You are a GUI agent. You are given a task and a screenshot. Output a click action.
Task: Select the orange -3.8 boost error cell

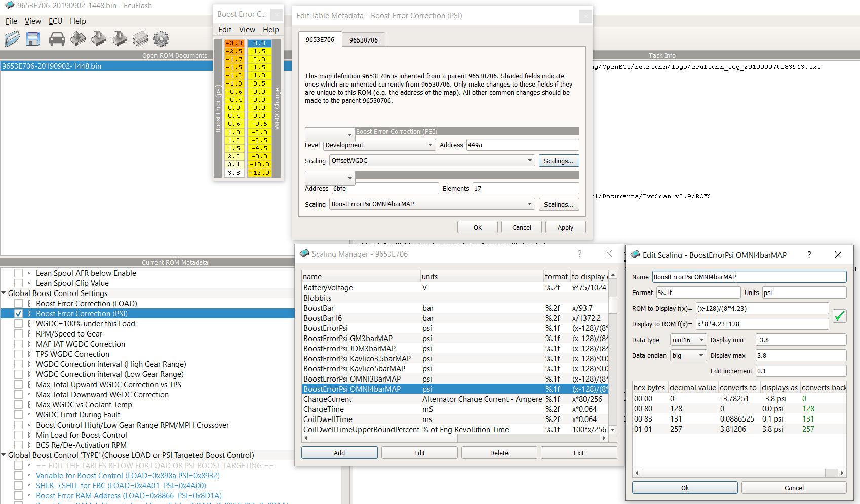click(234, 44)
